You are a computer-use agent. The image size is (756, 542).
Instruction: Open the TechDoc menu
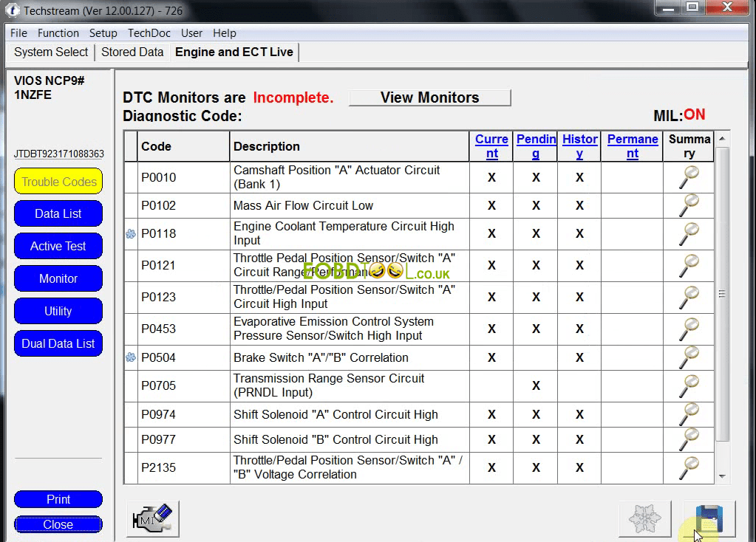(149, 33)
